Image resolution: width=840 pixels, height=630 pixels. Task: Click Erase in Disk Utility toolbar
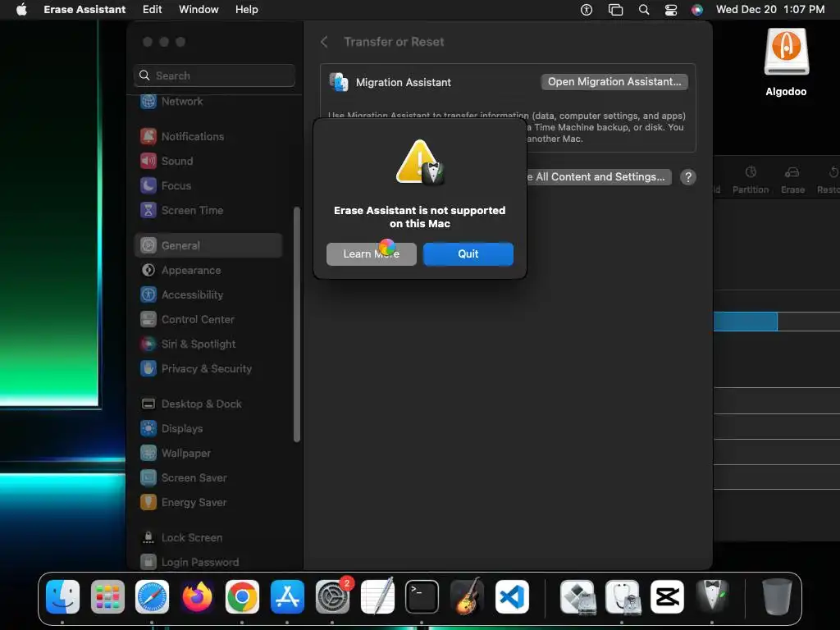pyautogui.click(x=792, y=180)
